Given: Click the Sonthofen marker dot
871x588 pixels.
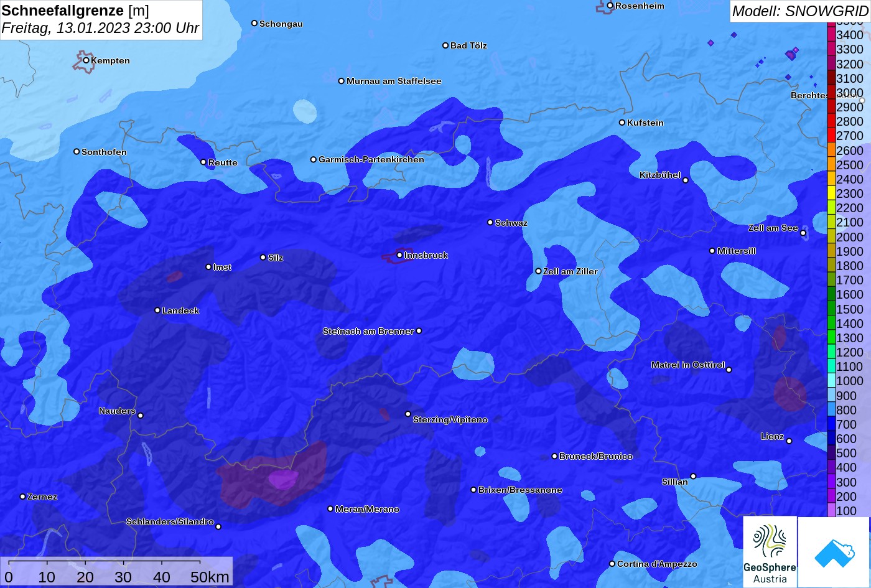Looking at the screenshot, I should pyautogui.click(x=77, y=152).
